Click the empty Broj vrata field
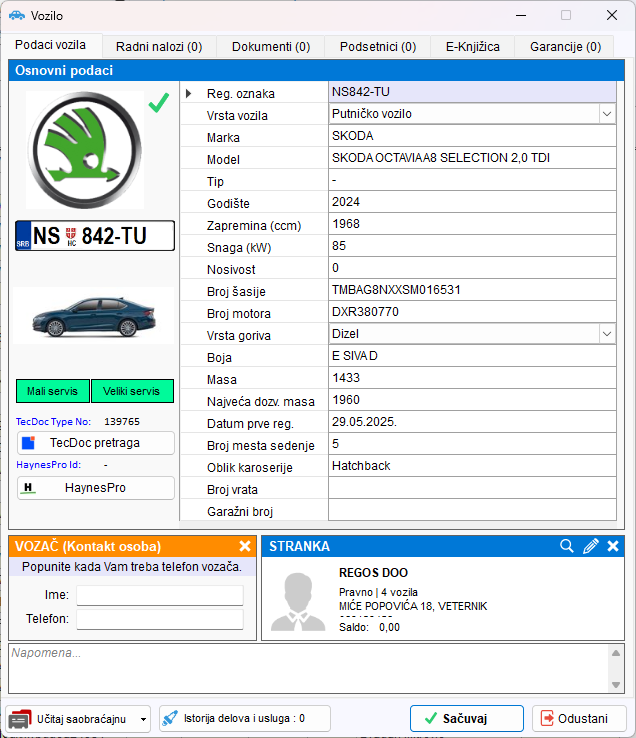The width and height of the screenshot is (636, 738). tap(472, 488)
